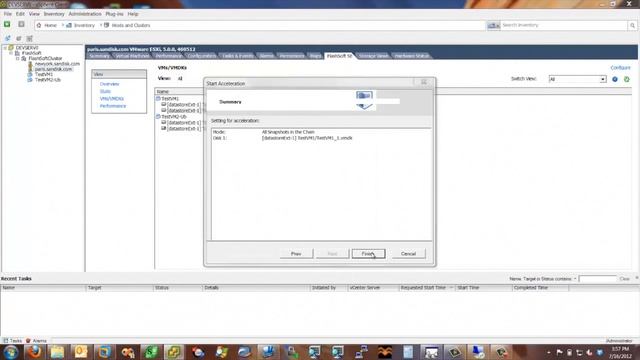Click the magnifier icon beside Search Inventory
Screen dimensions: 640x360
pyautogui.click(x=632, y=25)
